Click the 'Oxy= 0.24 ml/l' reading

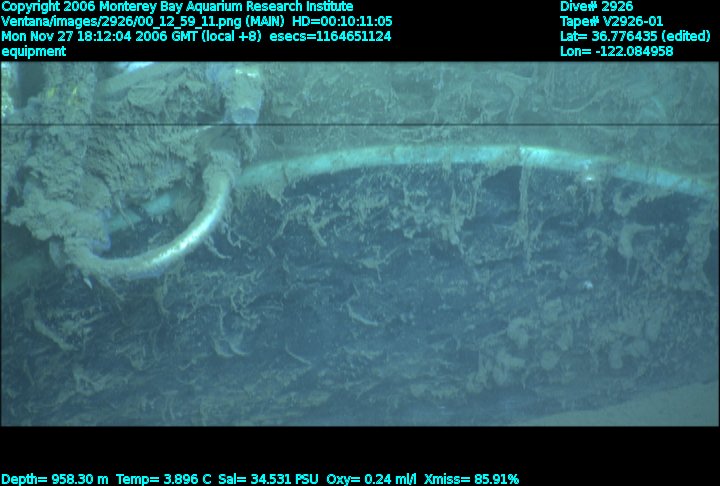[371, 479]
